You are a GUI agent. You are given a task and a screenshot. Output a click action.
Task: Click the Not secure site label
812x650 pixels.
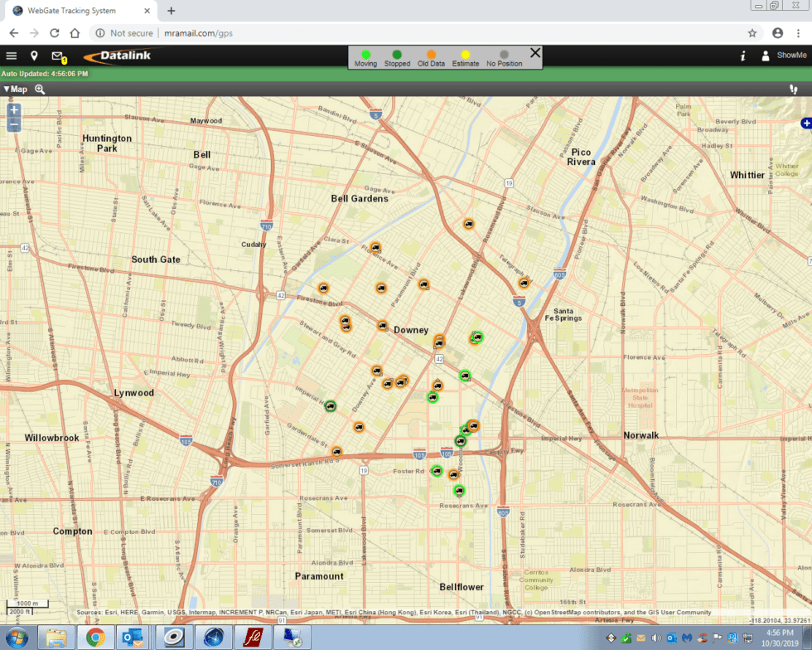click(x=131, y=34)
